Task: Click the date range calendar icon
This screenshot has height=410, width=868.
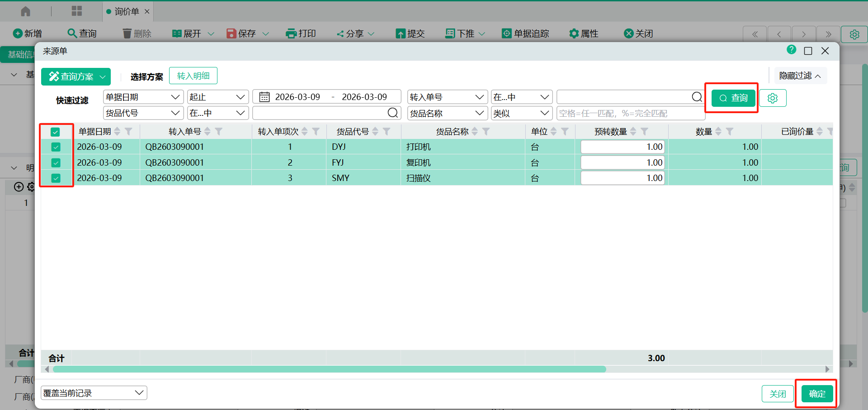Action: 264,97
